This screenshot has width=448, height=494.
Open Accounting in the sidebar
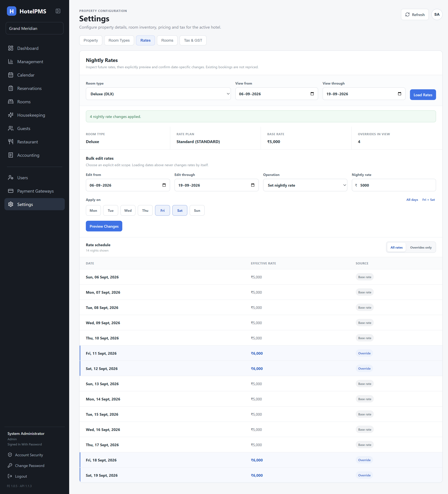[x=35, y=155]
